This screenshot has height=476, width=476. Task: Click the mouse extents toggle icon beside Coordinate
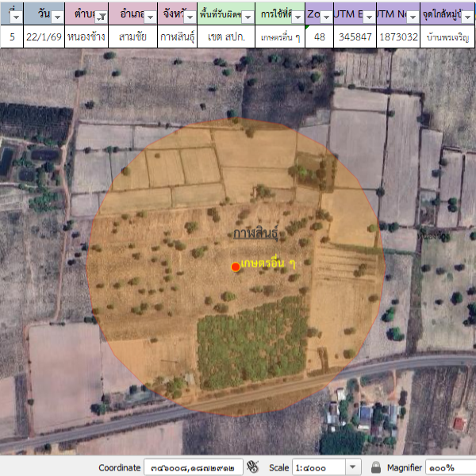click(253, 467)
